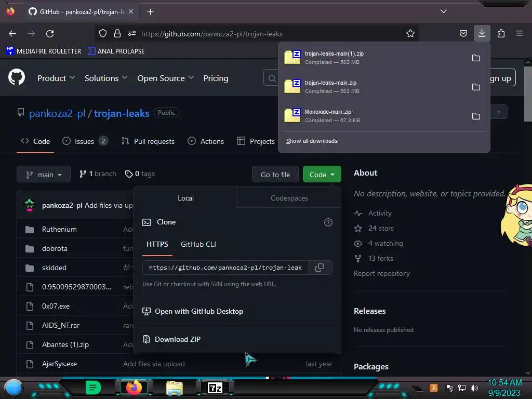Expand the Product menu
This screenshot has height=399, width=532.
(56, 78)
